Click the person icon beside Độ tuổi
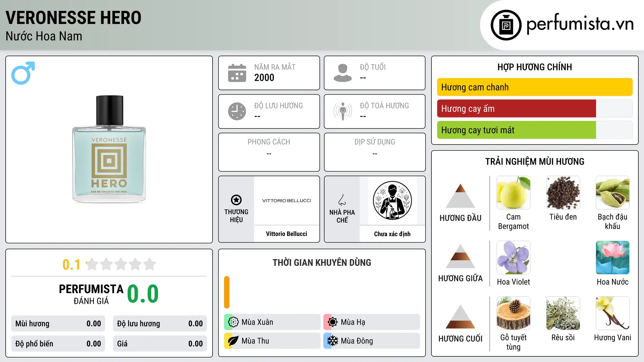 tap(343, 73)
